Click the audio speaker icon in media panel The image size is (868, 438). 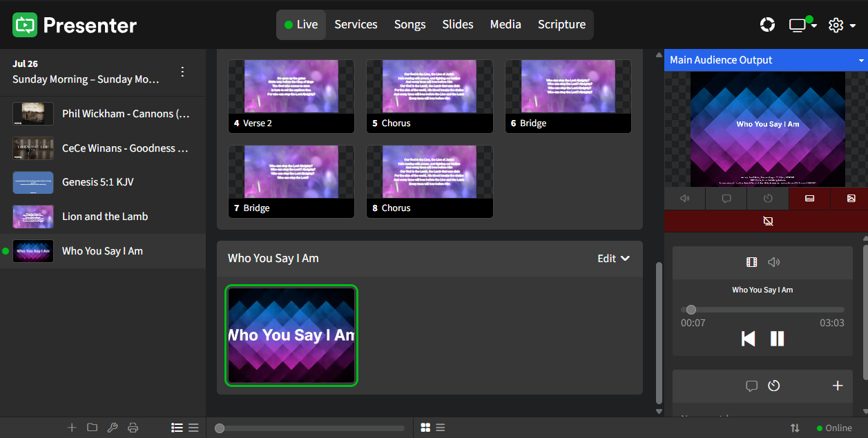(774, 262)
